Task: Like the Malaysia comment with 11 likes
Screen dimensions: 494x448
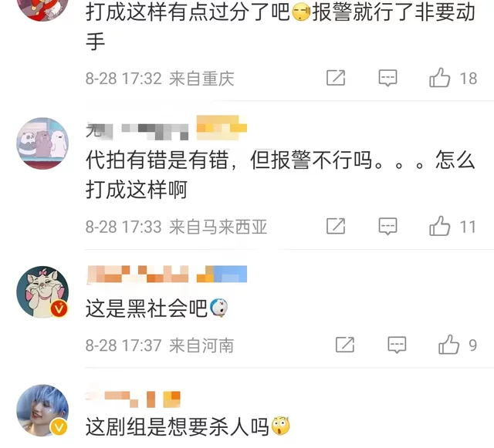Action: pyautogui.click(x=439, y=226)
